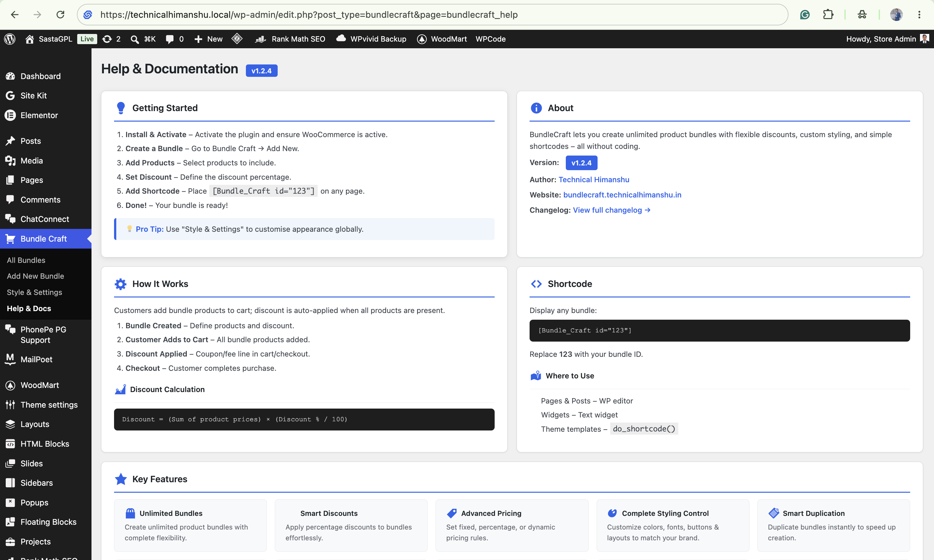This screenshot has width=934, height=560.
Task: Open Media library in sidebar
Action: [46, 160]
